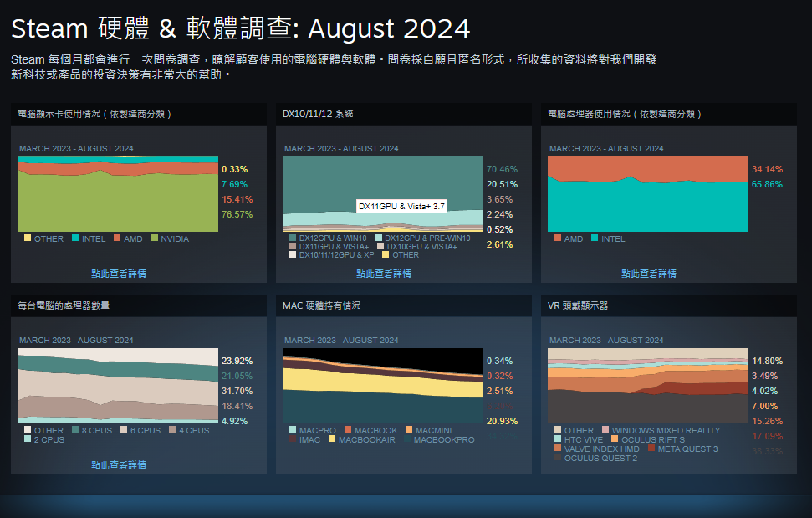Click the 2.51% Mac hardware value

(500, 391)
